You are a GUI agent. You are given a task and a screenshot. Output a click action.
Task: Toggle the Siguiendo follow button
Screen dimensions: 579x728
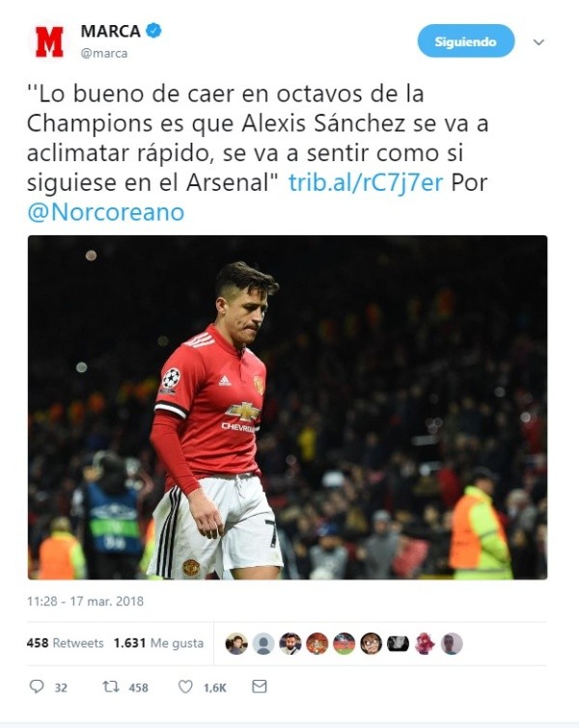tap(466, 41)
